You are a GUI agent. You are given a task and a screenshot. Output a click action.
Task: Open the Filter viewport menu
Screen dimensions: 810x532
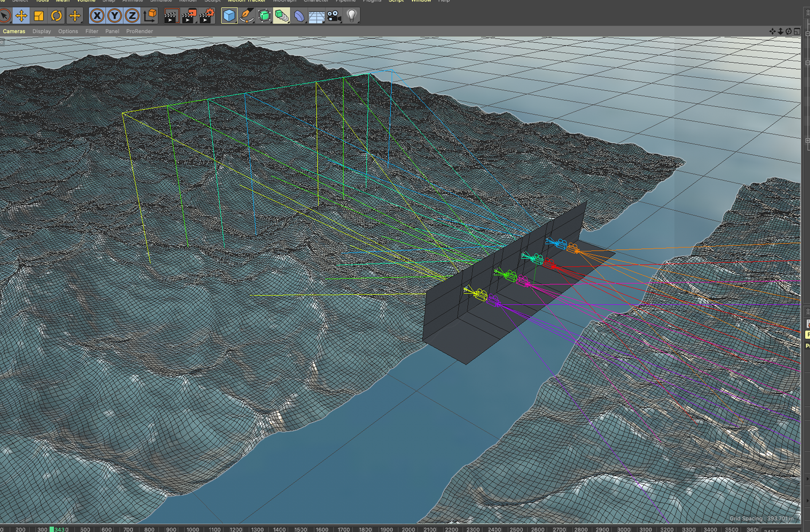point(92,31)
